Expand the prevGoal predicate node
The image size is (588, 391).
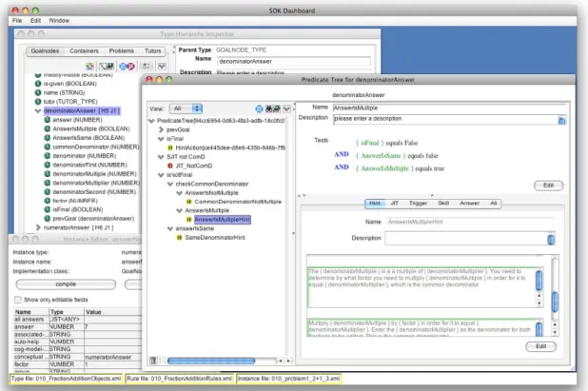161,129
